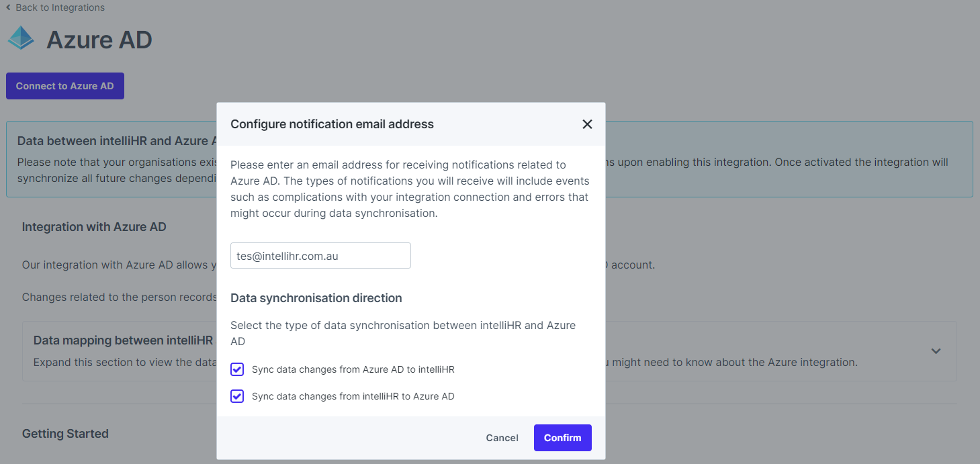Select the Getting Started section heading

pyautogui.click(x=65, y=434)
